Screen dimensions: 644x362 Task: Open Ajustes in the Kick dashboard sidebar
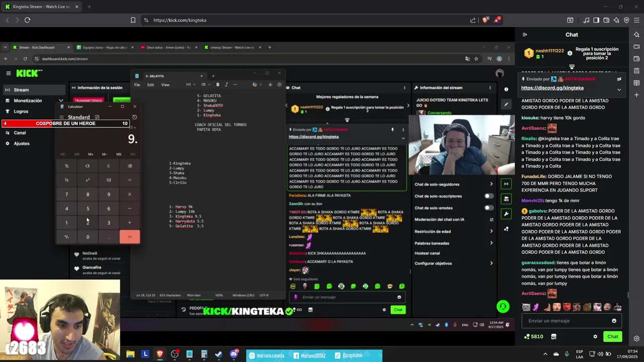click(x=22, y=143)
